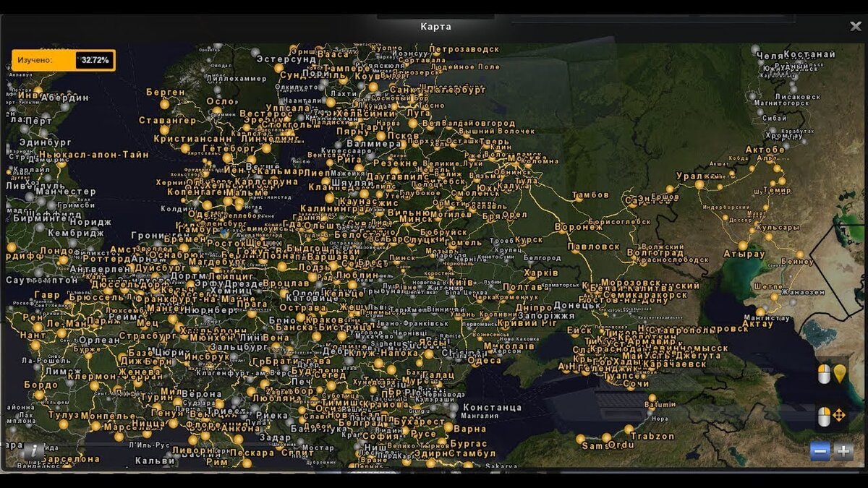Screen dimensions: 868x488
Task: Select the city label 'Павловск'
Action: pyautogui.click(x=593, y=246)
